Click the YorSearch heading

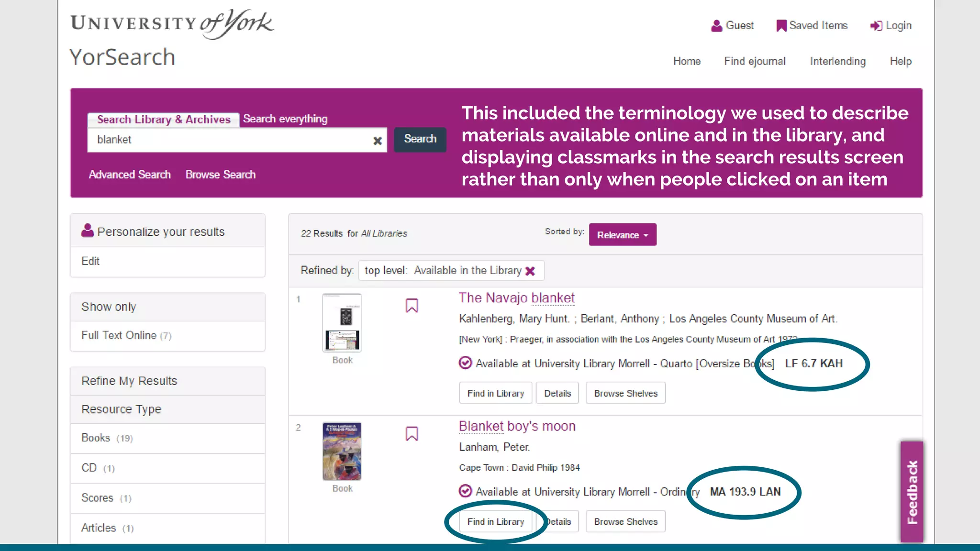point(122,57)
